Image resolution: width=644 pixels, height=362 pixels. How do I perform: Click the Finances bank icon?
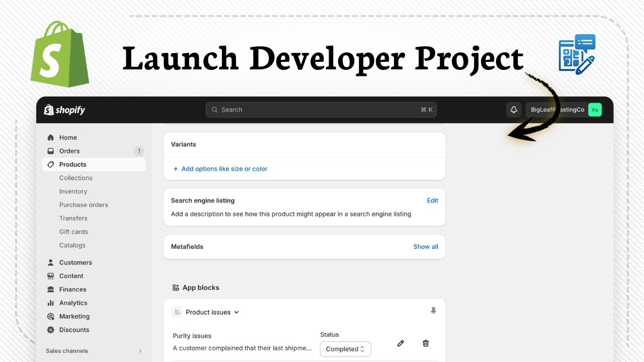click(x=50, y=290)
